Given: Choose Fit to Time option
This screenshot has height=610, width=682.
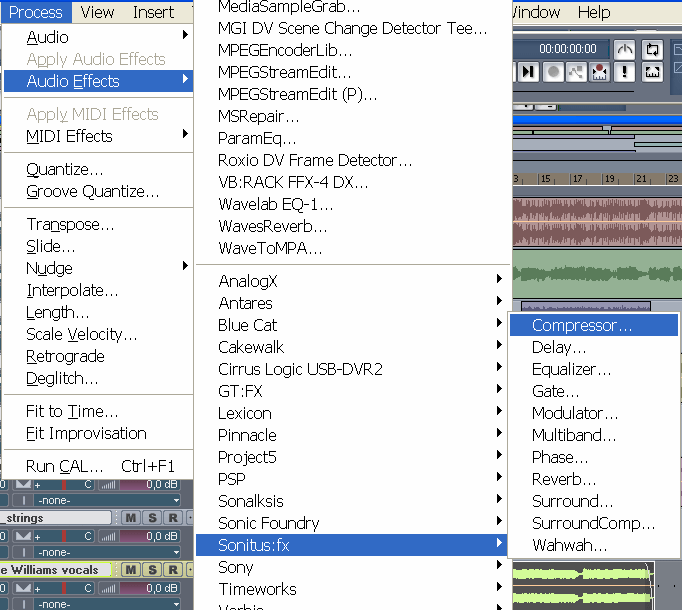Looking at the screenshot, I should point(98,411).
